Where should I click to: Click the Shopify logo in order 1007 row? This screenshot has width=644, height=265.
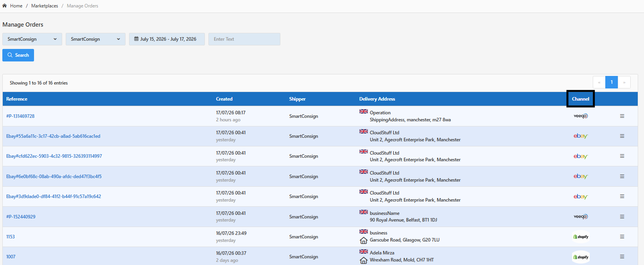(581, 257)
